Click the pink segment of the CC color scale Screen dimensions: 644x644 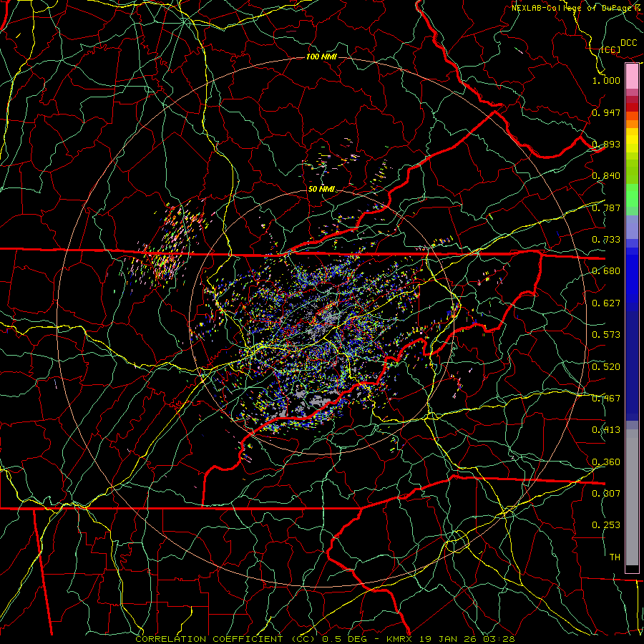tap(632, 77)
